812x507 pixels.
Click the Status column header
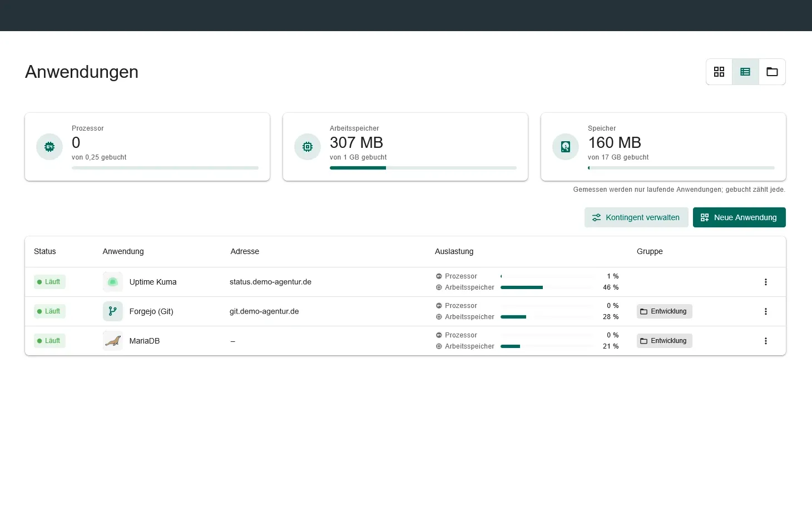pos(45,251)
